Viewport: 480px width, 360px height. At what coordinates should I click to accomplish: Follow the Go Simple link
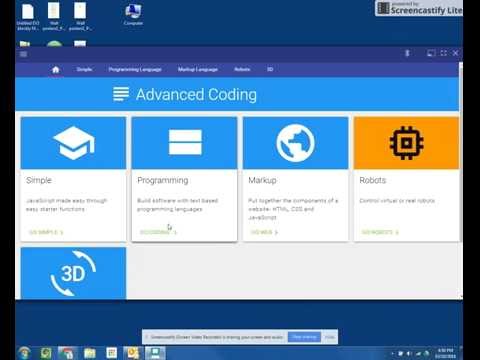click(x=46, y=232)
